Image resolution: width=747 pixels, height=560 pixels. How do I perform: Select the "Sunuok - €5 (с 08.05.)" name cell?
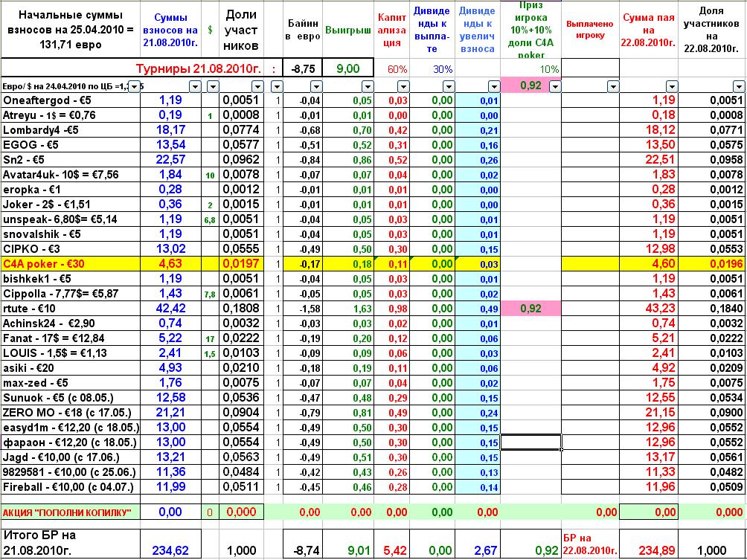tap(71, 398)
